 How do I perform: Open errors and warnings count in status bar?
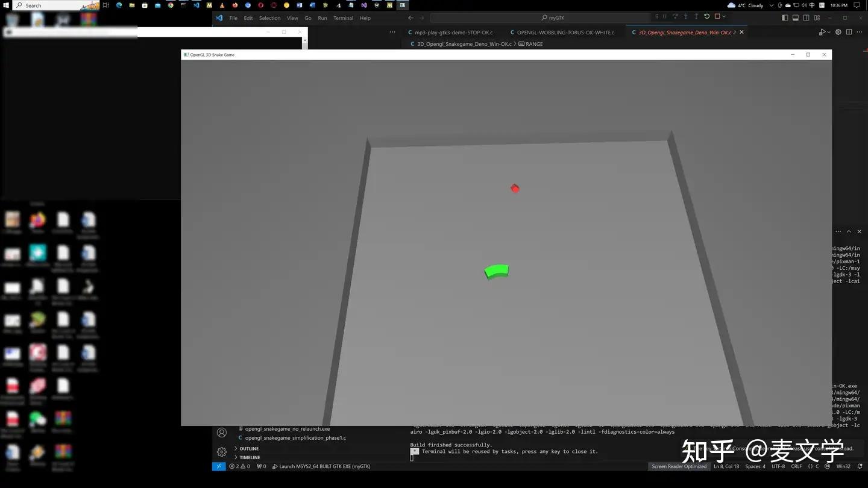[239, 466]
